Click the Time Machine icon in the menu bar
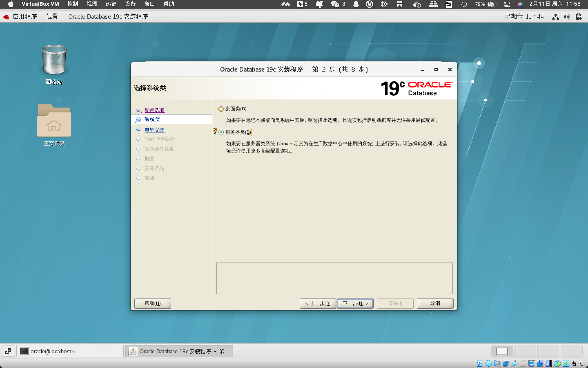 point(464,4)
